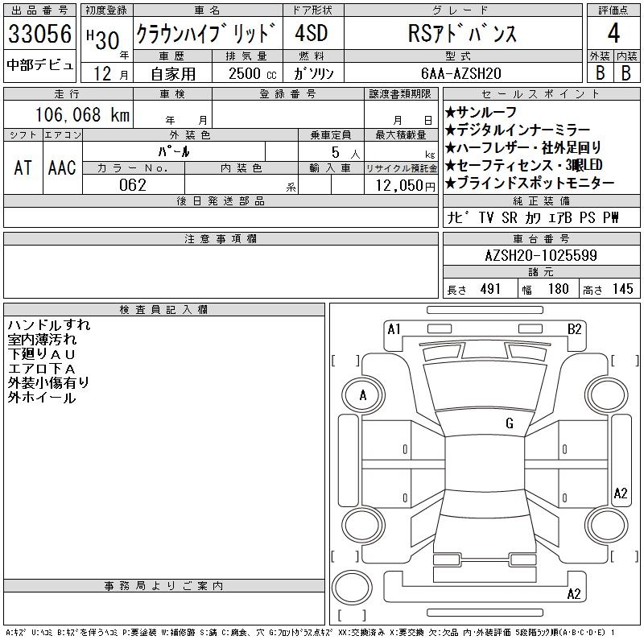The height and width of the screenshot is (644, 644).
Task: Select inspector note 外装小傷有り
Action: (48, 383)
